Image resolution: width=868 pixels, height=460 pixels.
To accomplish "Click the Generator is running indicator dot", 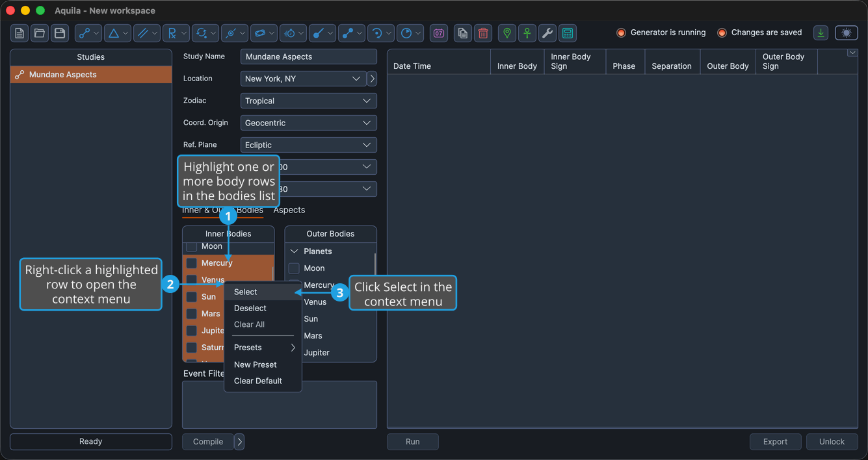I will (x=621, y=32).
